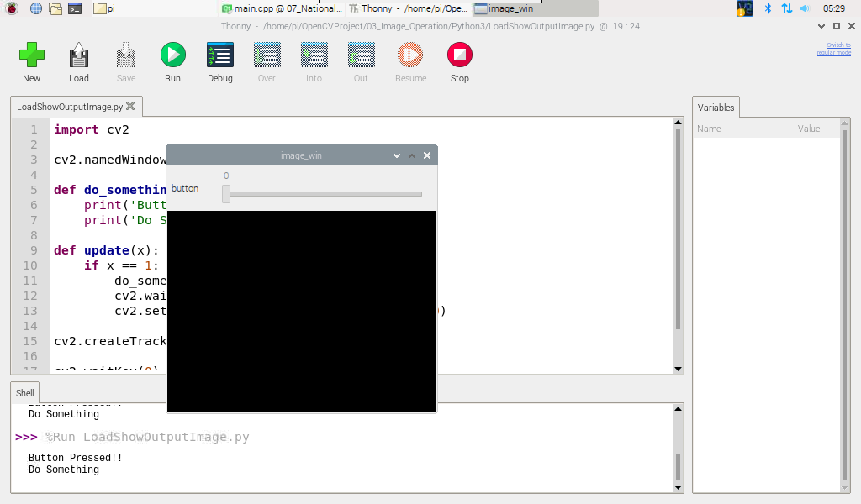The width and height of the screenshot is (861, 504).
Task: Click the Step Into icon
Action: point(314,55)
